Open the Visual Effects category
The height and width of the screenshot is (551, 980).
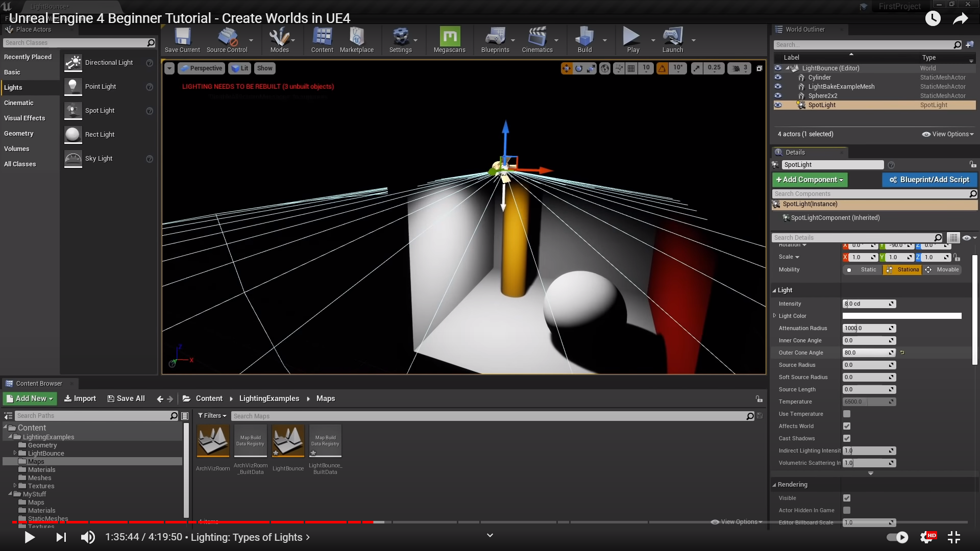(x=24, y=118)
